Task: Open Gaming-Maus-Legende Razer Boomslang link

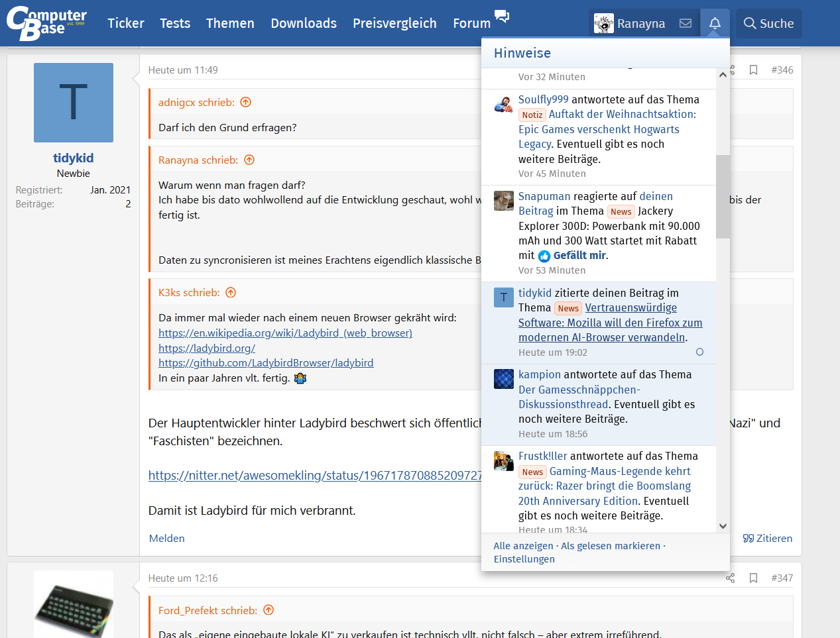Action: coord(605,486)
